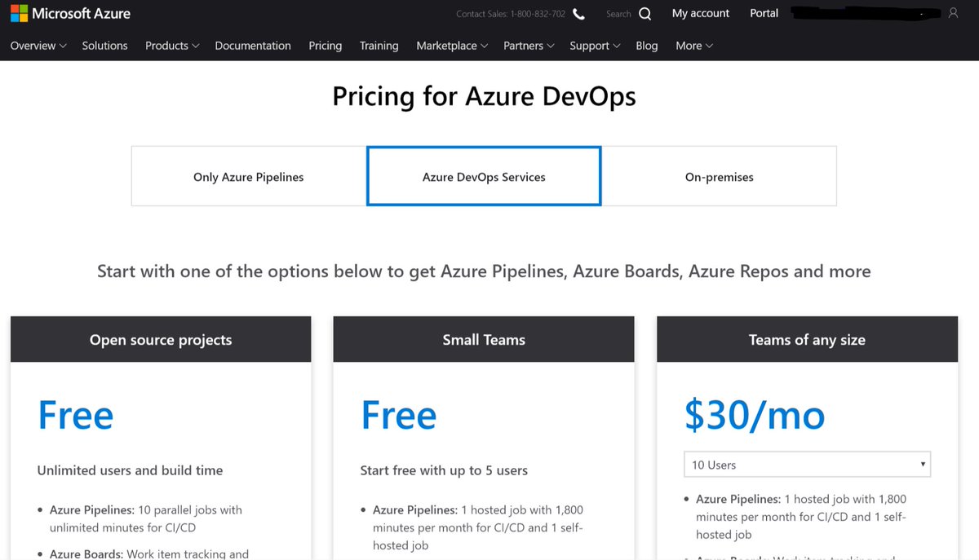This screenshot has width=979, height=560.
Task: Click the Microsoft Azure logo
Action: click(x=70, y=14)
